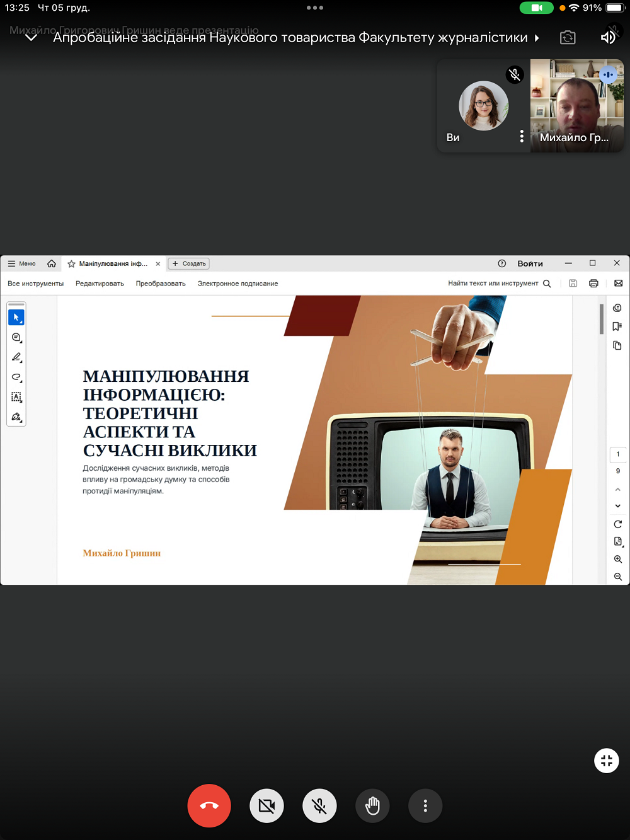The width and height of the screenshot is (630, 840).
Task: Open more options three-dot call menu
Action: [x=425, y=805]
